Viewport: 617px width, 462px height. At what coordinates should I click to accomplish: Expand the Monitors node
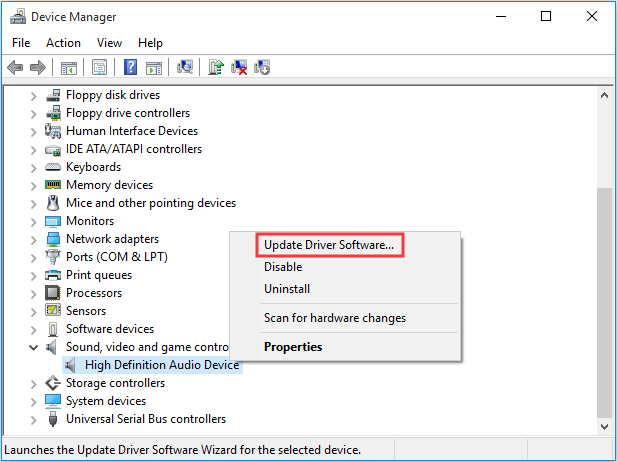[x=34, y=222]
